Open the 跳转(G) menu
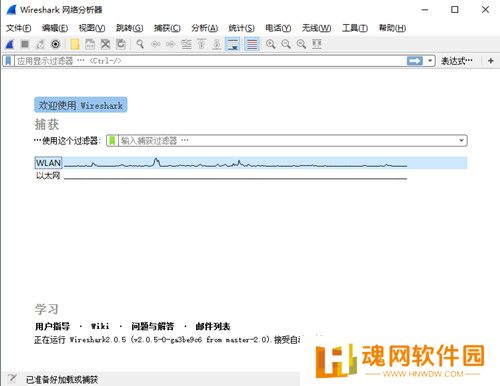 (129, 28)
